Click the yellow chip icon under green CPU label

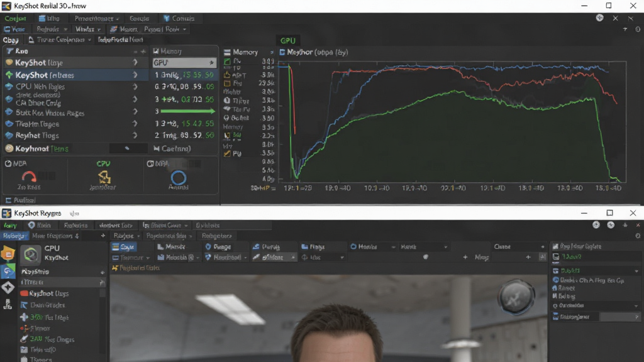pos(104,177)
